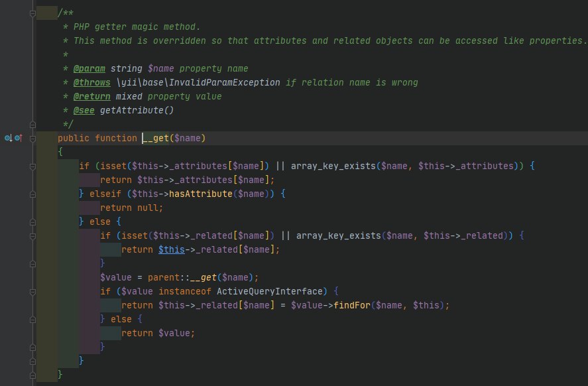This screenshot has height=386, width=588.
Task: Click fold marker at function's final closing brace
Action: point(32,375)
